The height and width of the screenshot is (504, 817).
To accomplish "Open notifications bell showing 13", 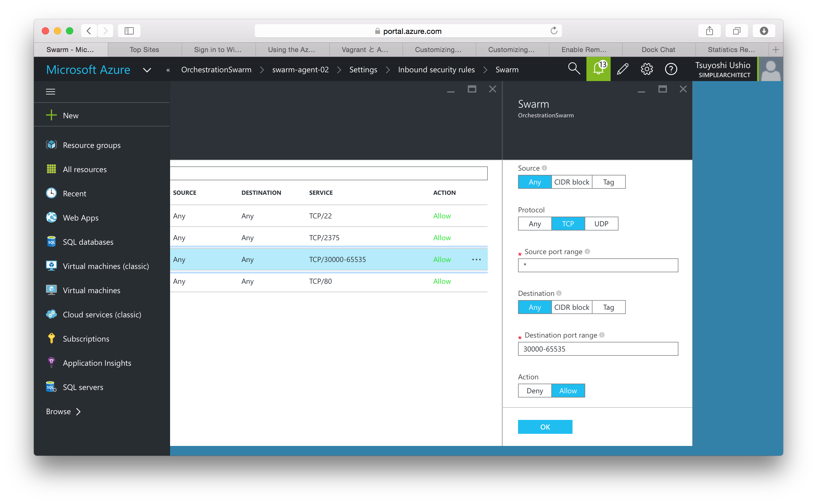I will click(599, 69).
